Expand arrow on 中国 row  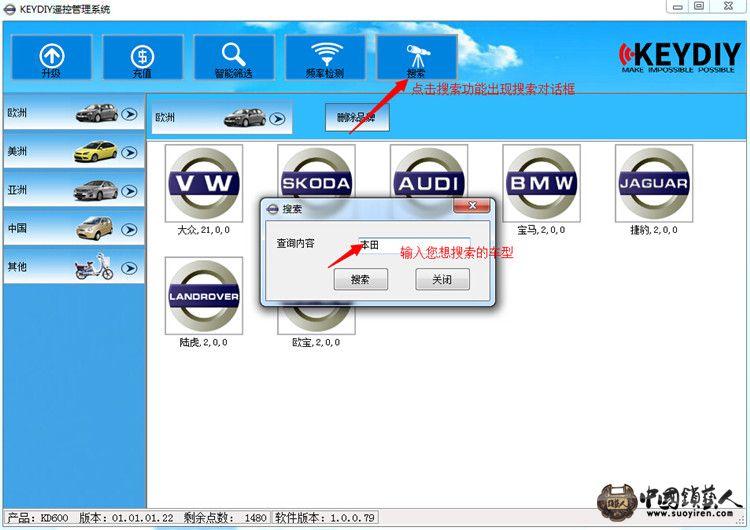click(x=129, y=230)
